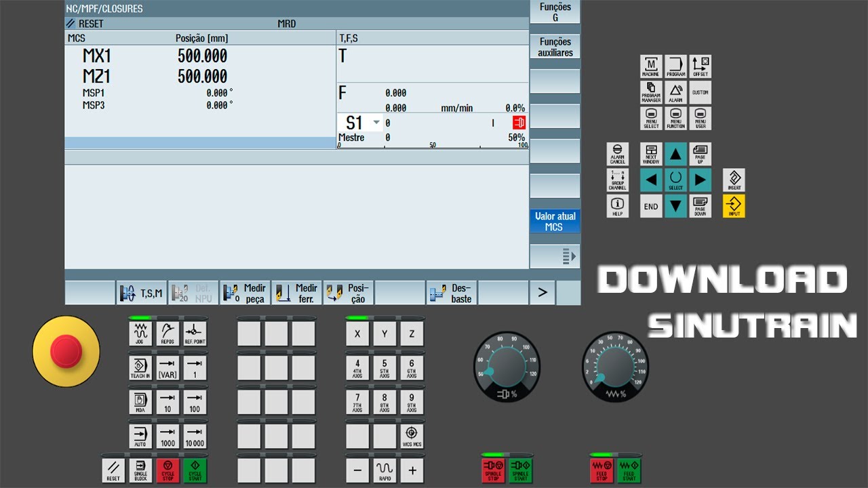Select the 9th axis key
This screenshot has height=488, width=868.
(412, 402)
